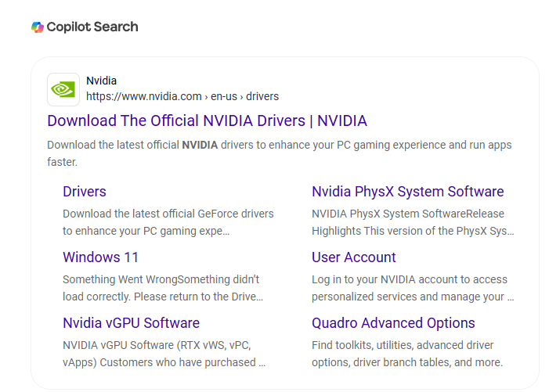Viewport: 549px width, 392px height.
Task: Click the 'NVIDIA vGPU Software (RTX vWS, vPC,' description
Action: pyautogui.click(x=164, y=354)
